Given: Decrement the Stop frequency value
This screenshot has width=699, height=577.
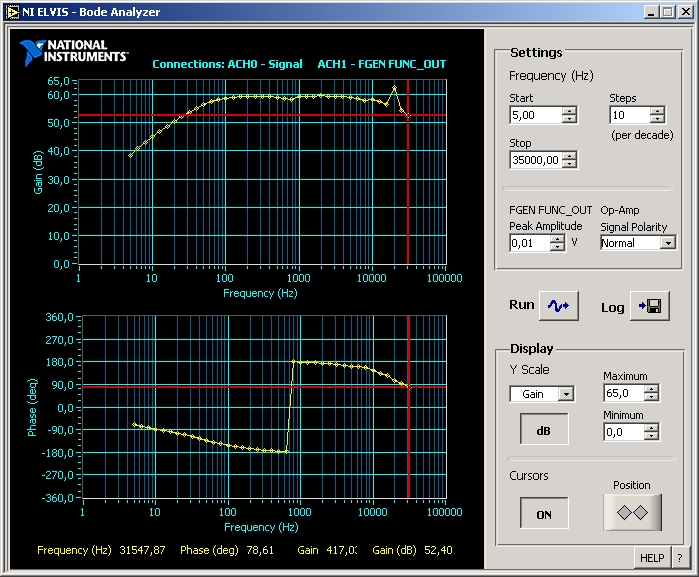Looking at the screenshot, I should (x=569, y=164).
